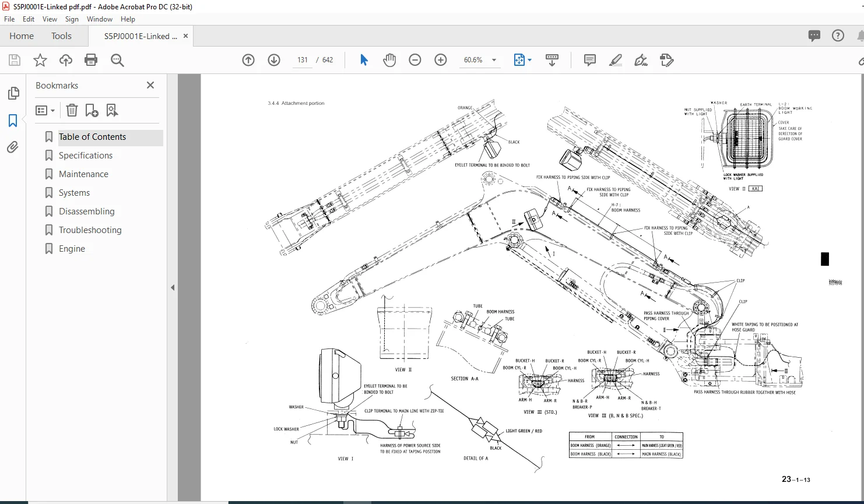Add a bookmark star icon in toolbar
864x504 pixels.
coord(40,60)
